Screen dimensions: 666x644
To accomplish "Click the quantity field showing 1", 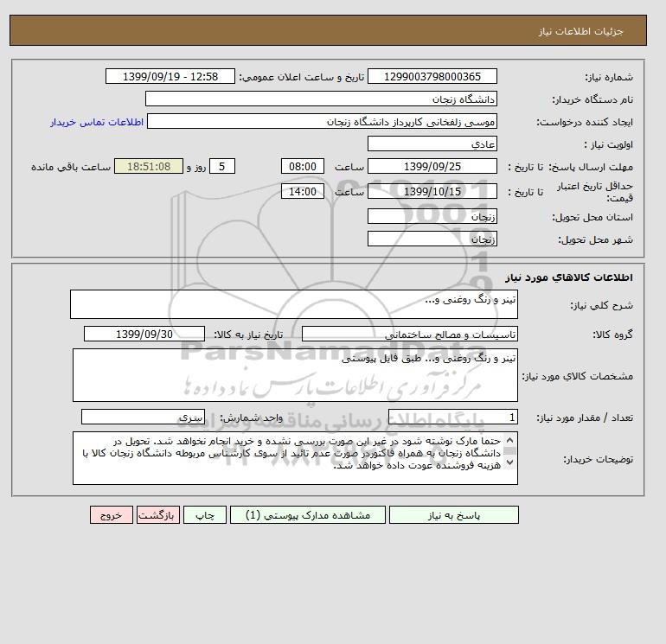I will [x=453, y=417].
